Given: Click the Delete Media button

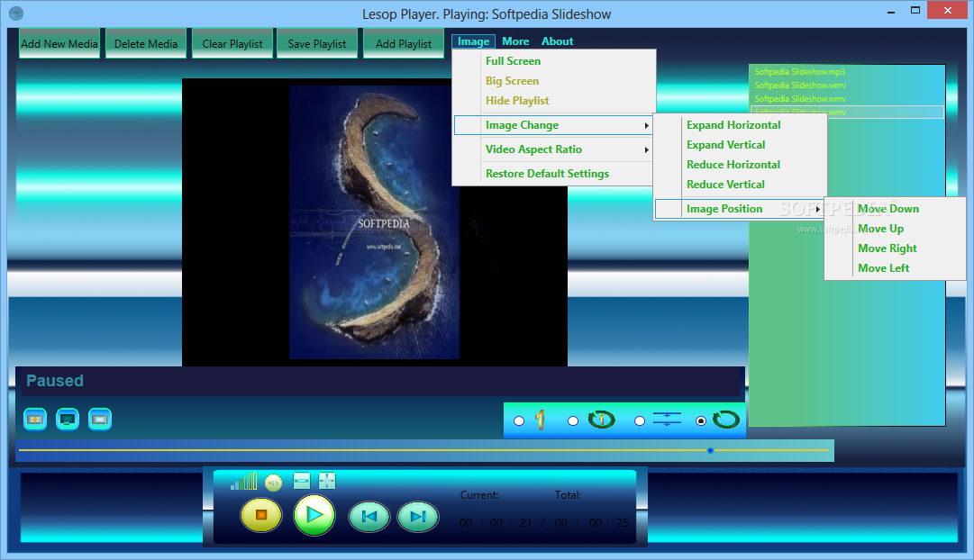Looking at the screenshot, I should [x=146, y=44].
